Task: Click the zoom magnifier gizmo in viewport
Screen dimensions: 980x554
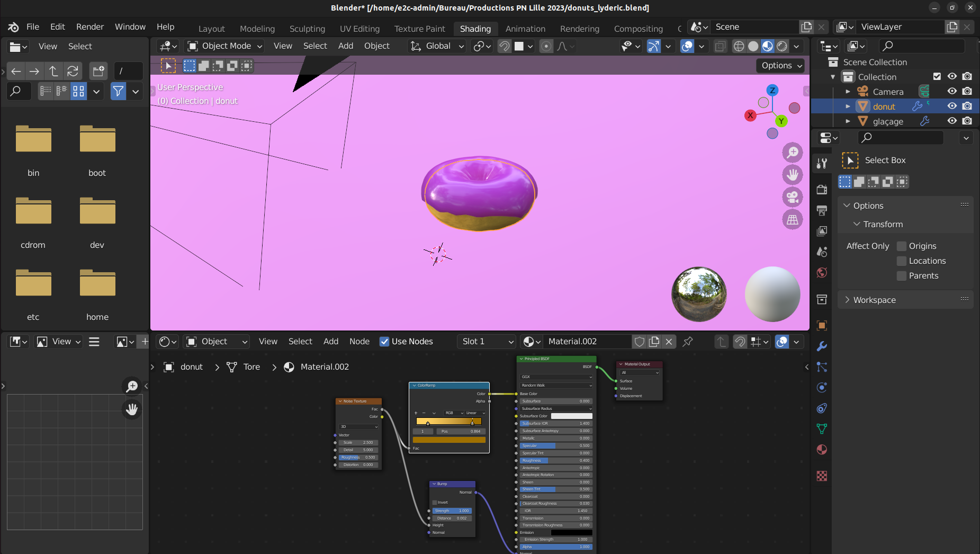Action: pos(793,153)
